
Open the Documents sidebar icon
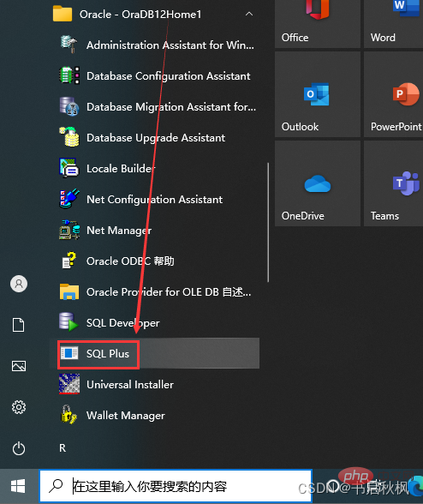(x=18, y=325)
